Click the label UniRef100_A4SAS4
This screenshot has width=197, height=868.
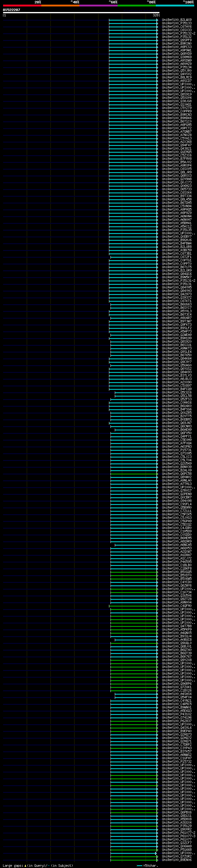point(176,694)
